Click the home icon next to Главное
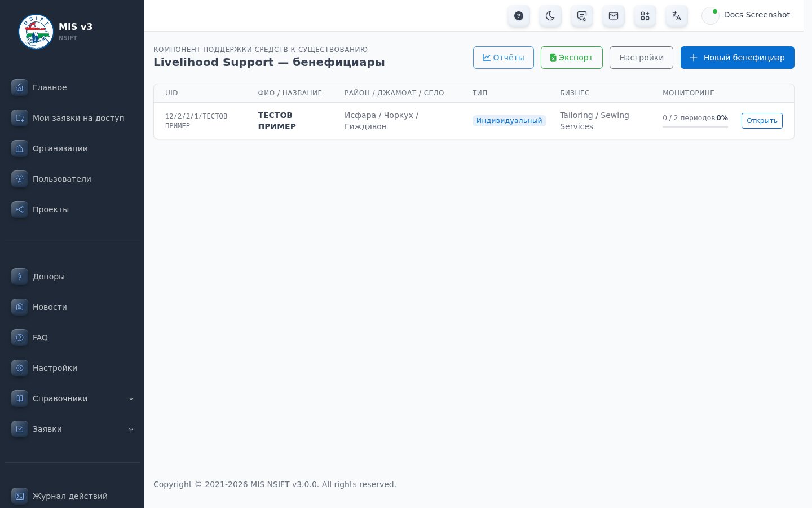 click(20, 87)
